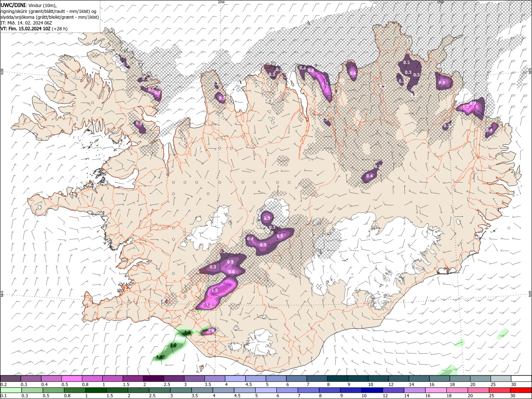
Task: Click the darkest green rain swatch at 1
Action: (96, 390)
